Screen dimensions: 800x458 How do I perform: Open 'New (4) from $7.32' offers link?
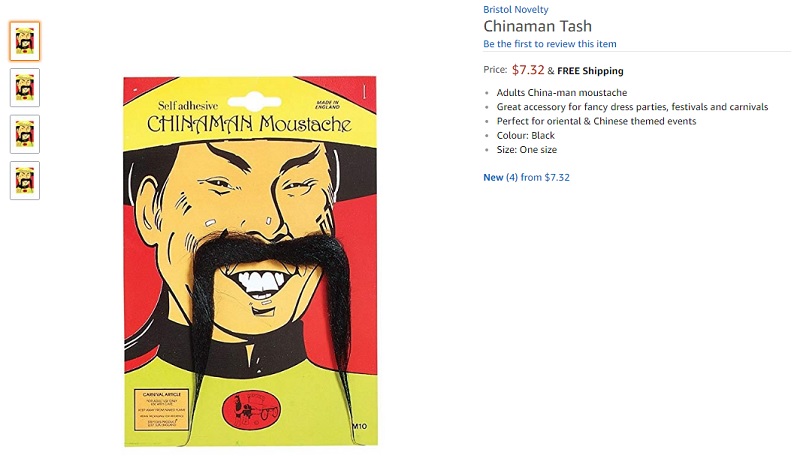click(526, 177)
